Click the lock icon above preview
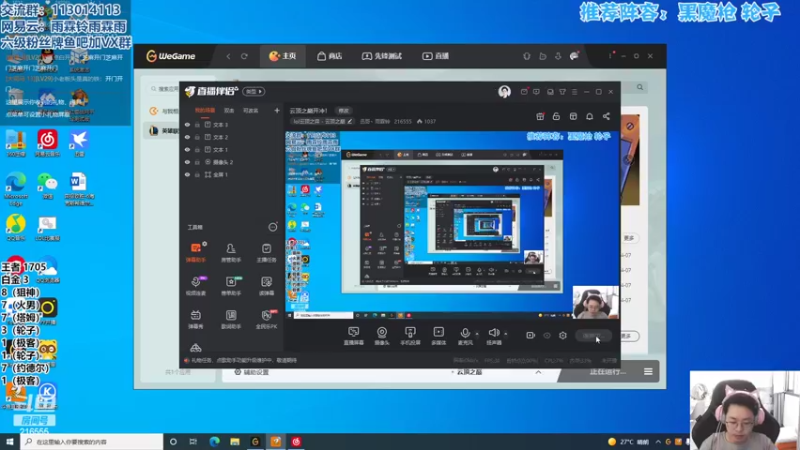Image resolution: width=800 pixels, height=450 pixels. [556, 116]
